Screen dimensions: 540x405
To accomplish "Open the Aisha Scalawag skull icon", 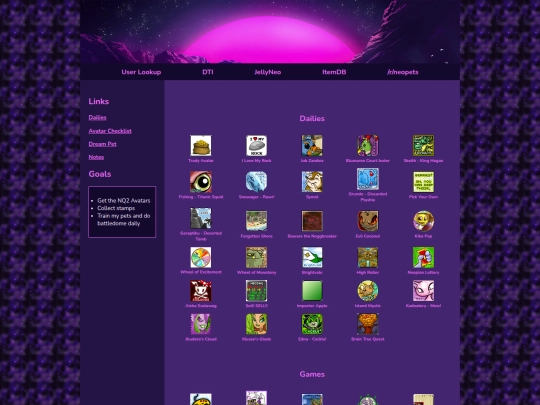I will pos(201,291).
